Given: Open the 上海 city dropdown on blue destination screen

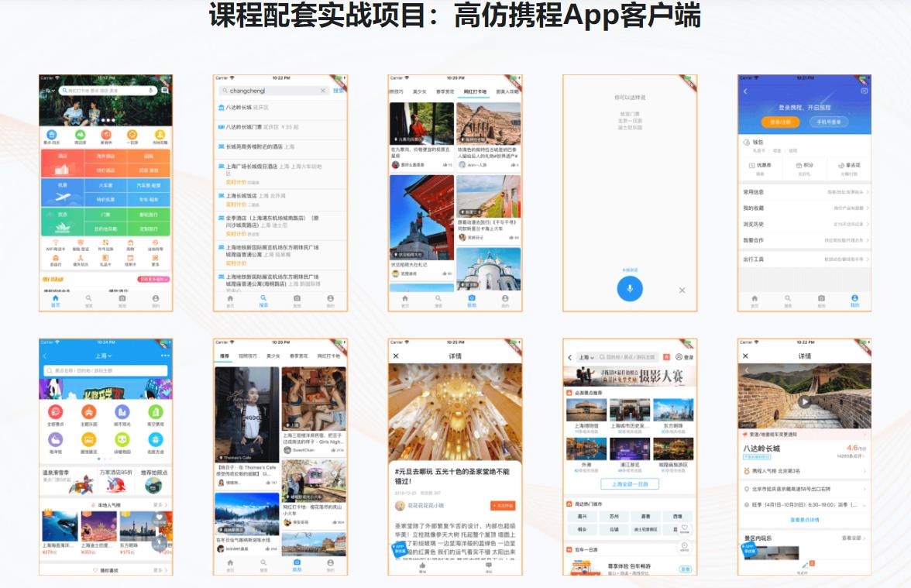Looking at the screenshot, I should pyautogui.click(x=104, y=356).
